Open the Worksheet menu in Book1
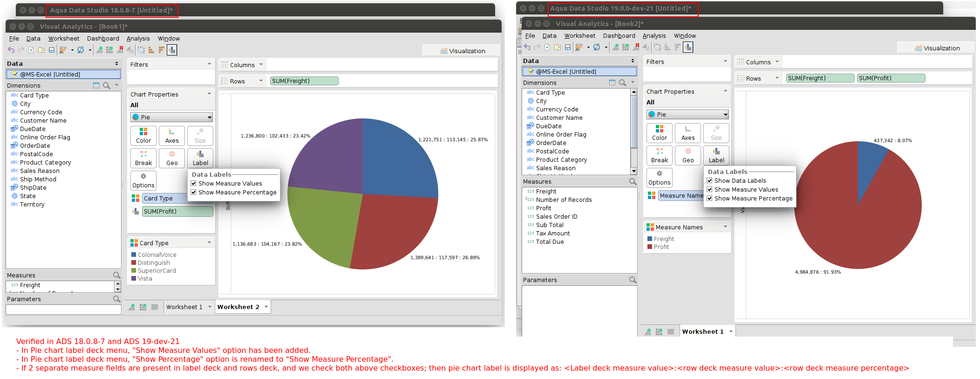This screenshot has height=379, width=980. click(x=64, y=39)
